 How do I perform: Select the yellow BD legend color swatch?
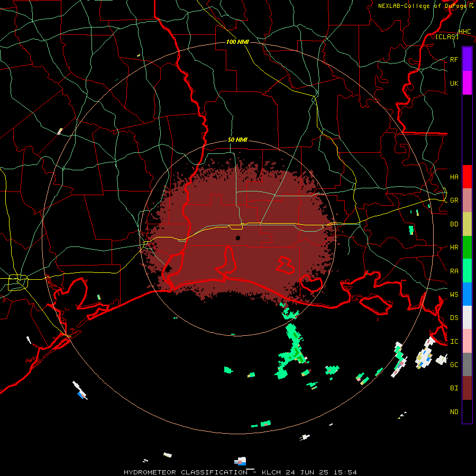(467, 224)
